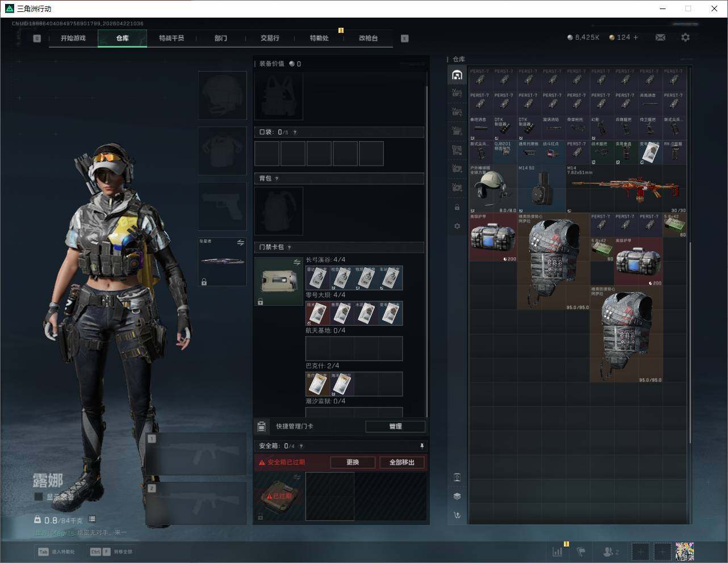Open the friends list icon

pyautogui.click(x=611, y=551)
